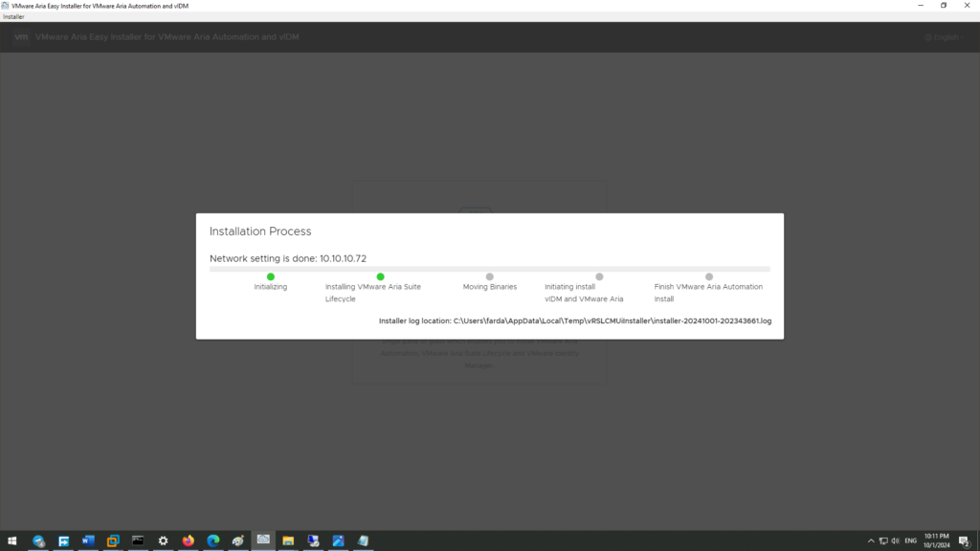Restore down the installer window

[944, 6]
